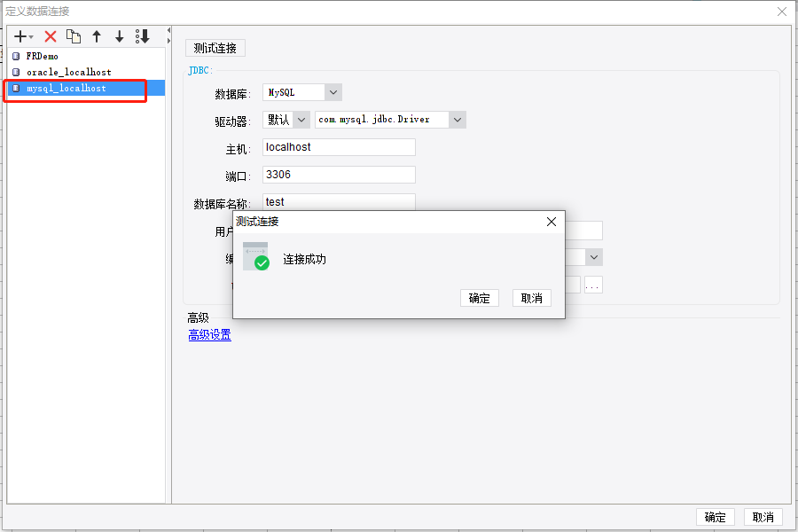Image resolution: width=798 pixels, height=532 pixels.
Task: Click the 测试连接 button
Action: (214, 48)
